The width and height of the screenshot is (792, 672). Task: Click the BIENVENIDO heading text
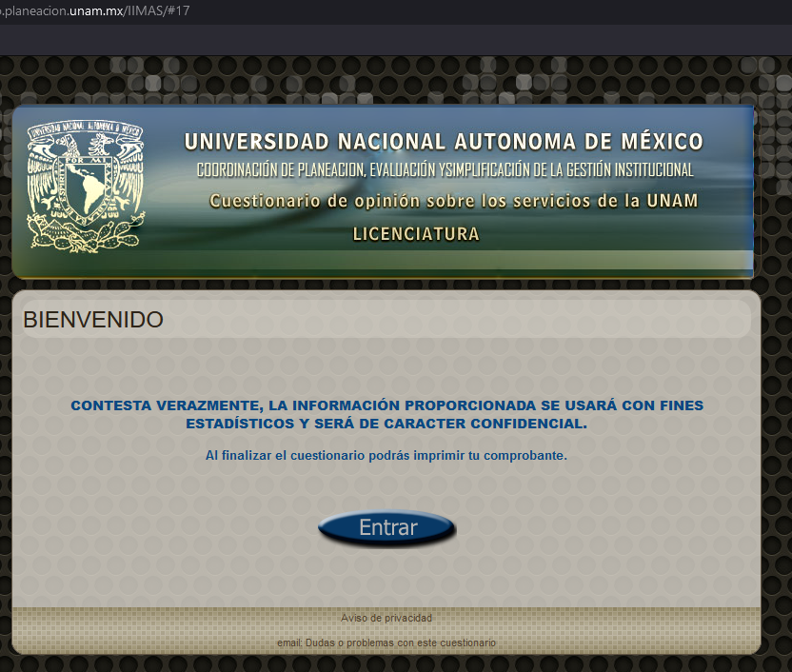(93, 320)
